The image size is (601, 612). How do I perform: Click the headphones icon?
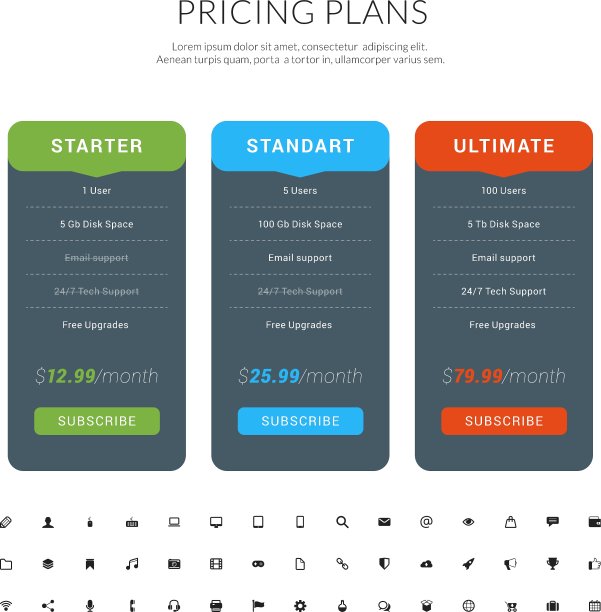click(174, 605)
